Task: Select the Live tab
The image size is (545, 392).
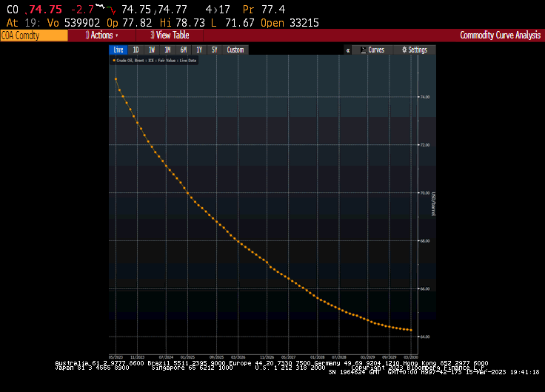Action: click(118, 50)
